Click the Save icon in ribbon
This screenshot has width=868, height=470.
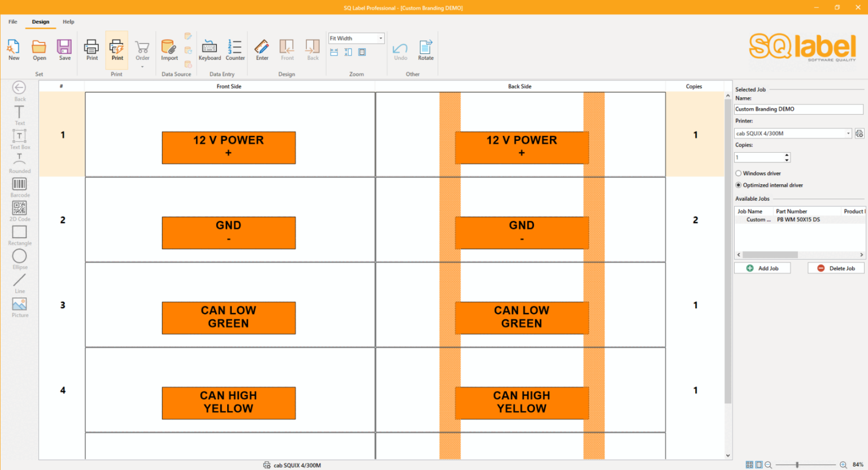click(x=65, y=50)
